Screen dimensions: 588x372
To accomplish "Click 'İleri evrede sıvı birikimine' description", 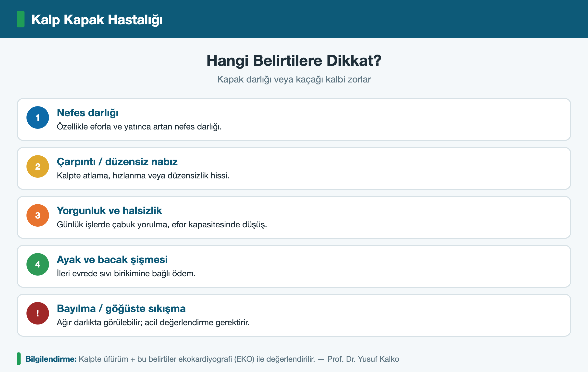I will pyautogui.click(x=126, y=274).
